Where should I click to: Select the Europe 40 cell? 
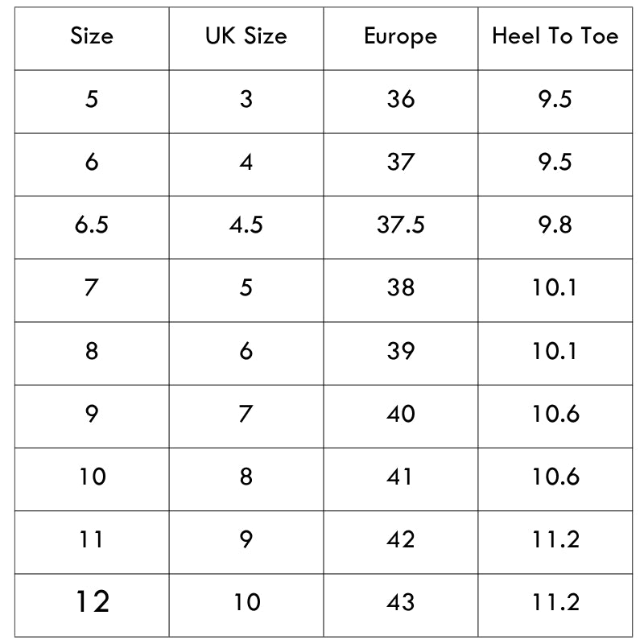(400, 414)
